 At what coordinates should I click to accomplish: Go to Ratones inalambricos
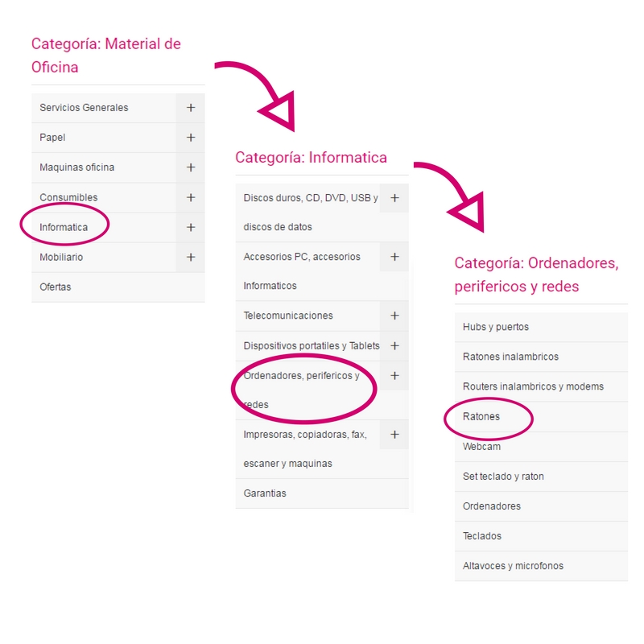(510, 357)
